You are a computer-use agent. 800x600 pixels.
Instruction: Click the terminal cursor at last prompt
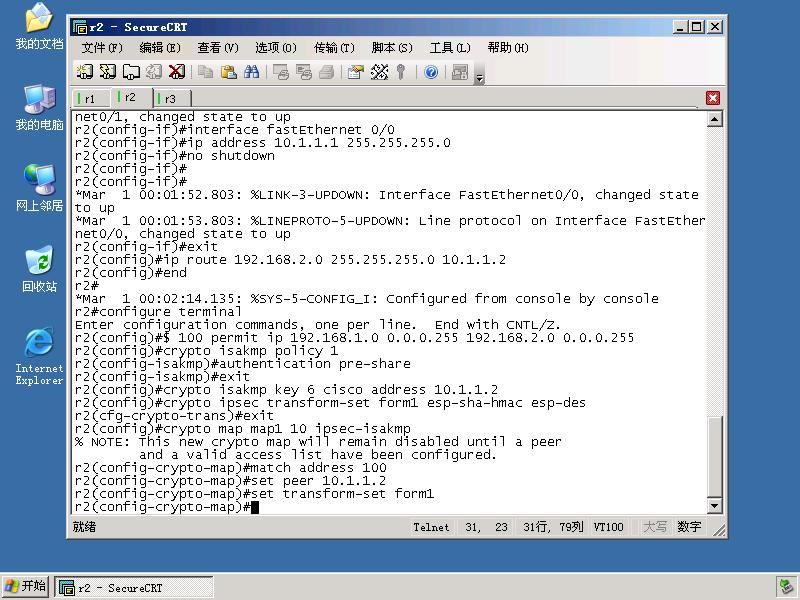click(x=255, y=507)
